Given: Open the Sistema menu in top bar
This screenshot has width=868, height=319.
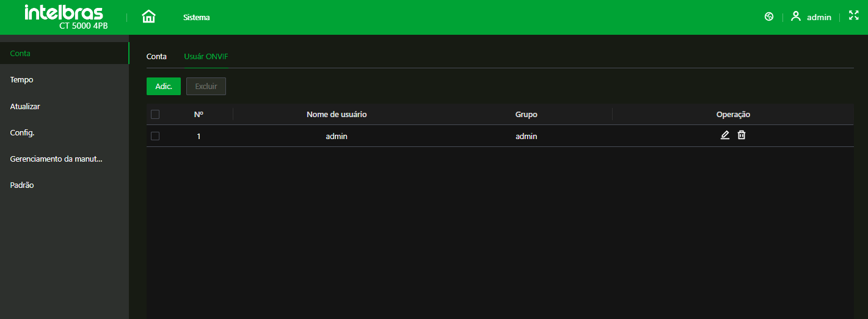Looking at the screenshot, I should point(196,18).
